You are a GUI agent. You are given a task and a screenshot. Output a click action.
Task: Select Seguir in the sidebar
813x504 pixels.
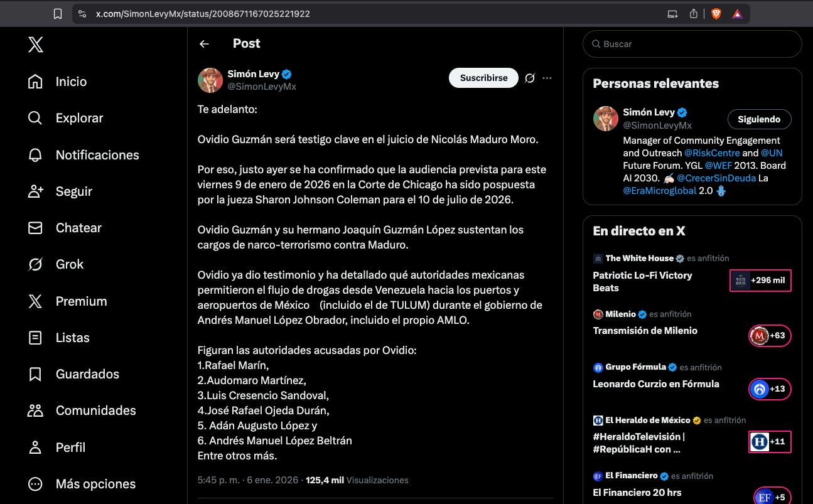(x=60, y=191)
